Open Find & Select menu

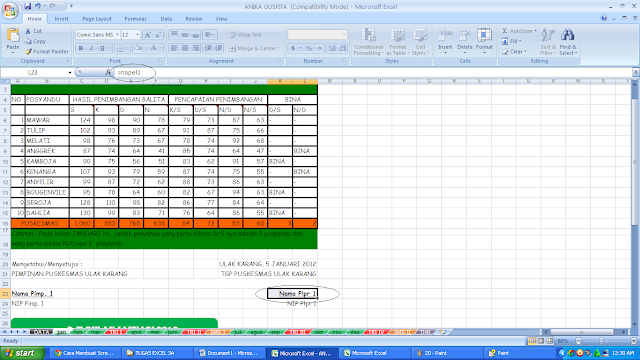point(568,42)
